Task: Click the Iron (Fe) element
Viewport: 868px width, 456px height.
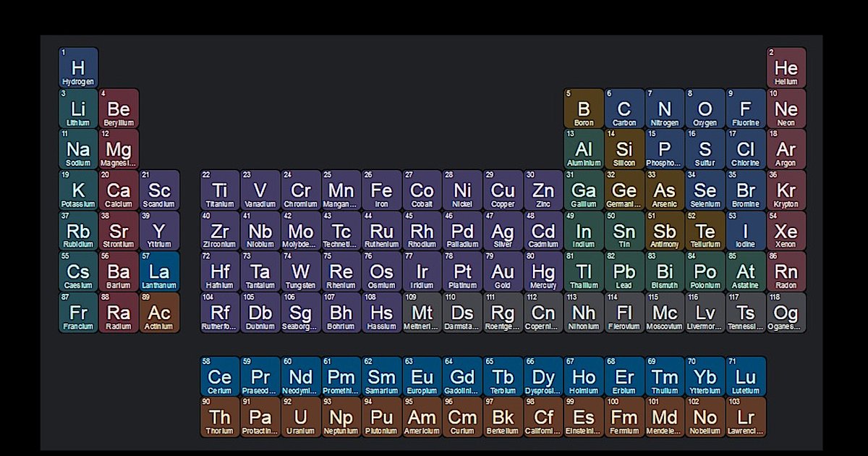Action: tap(381, 190)
